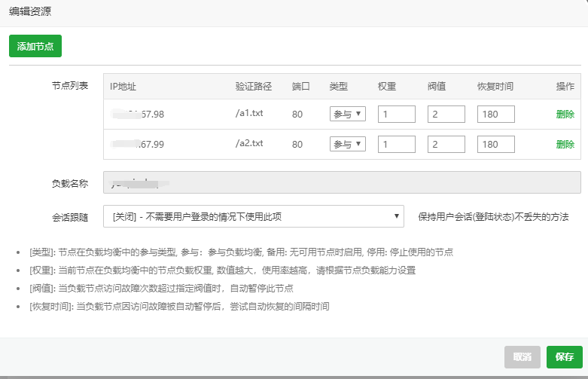Edit 权重 field in /a2.txt row
This screenshot has height=379, width=588.
(397, 144)
